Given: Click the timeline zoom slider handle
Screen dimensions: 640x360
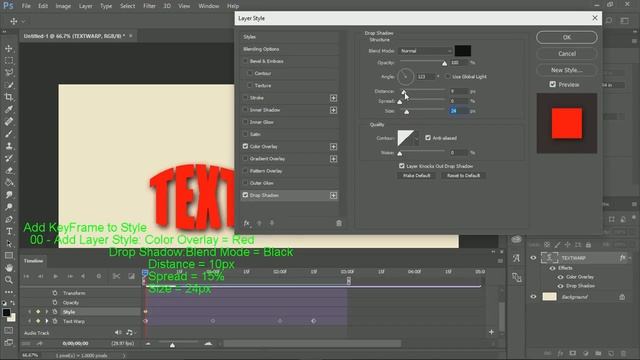Looking at the screenshot, I should click(172, 345).
